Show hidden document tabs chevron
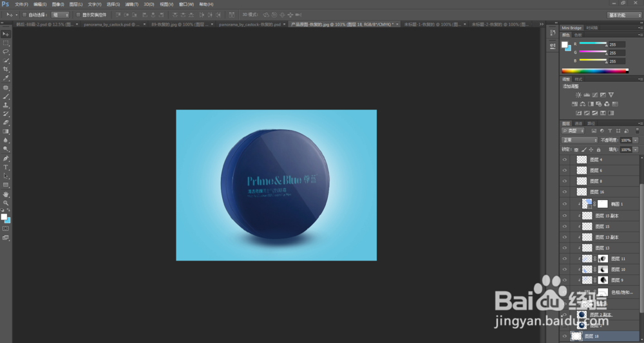Viewport: 644px width, 343px height. click(542, 24)
